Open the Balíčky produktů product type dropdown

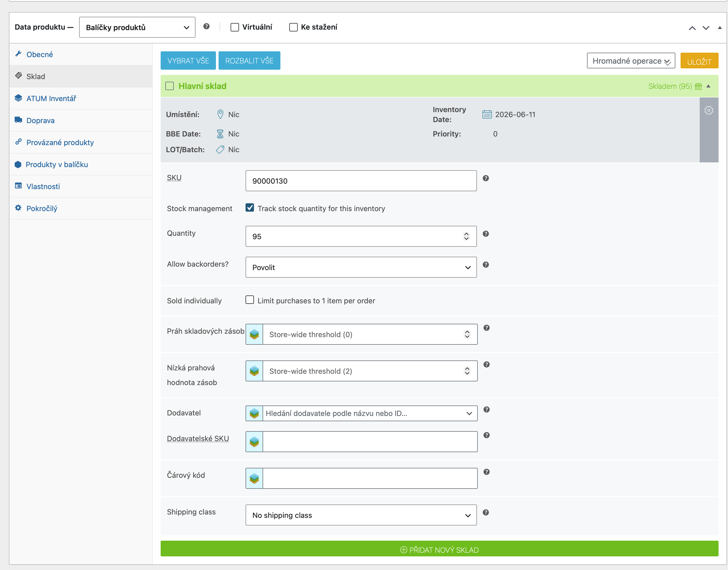coord(137,27)
